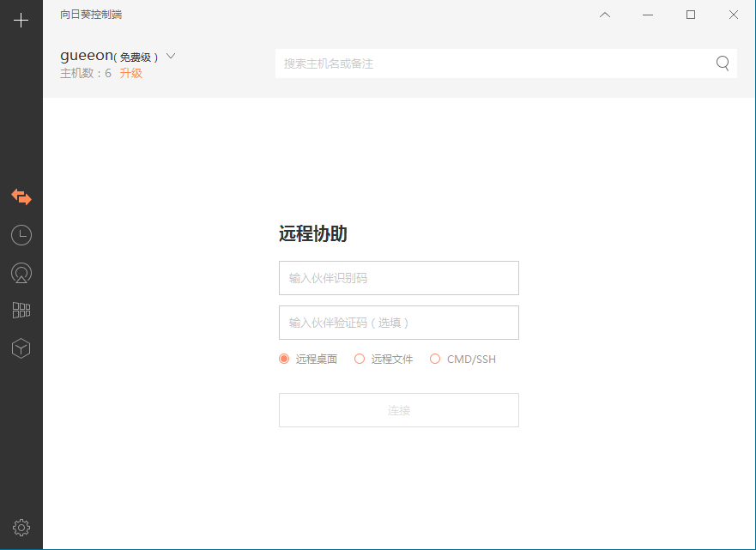Open the screen mirroring icon in sidebar

[x=21, y=273]
